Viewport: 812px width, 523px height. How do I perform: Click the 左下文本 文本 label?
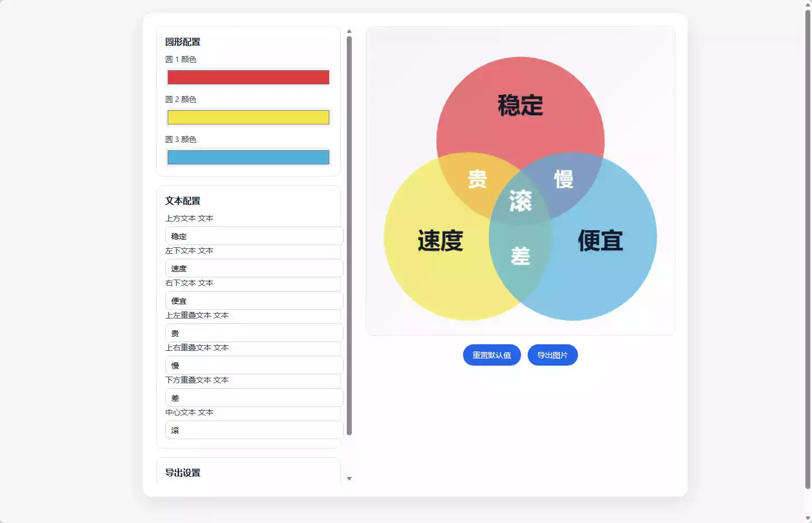pyautogui.click(x=190, y=251)
